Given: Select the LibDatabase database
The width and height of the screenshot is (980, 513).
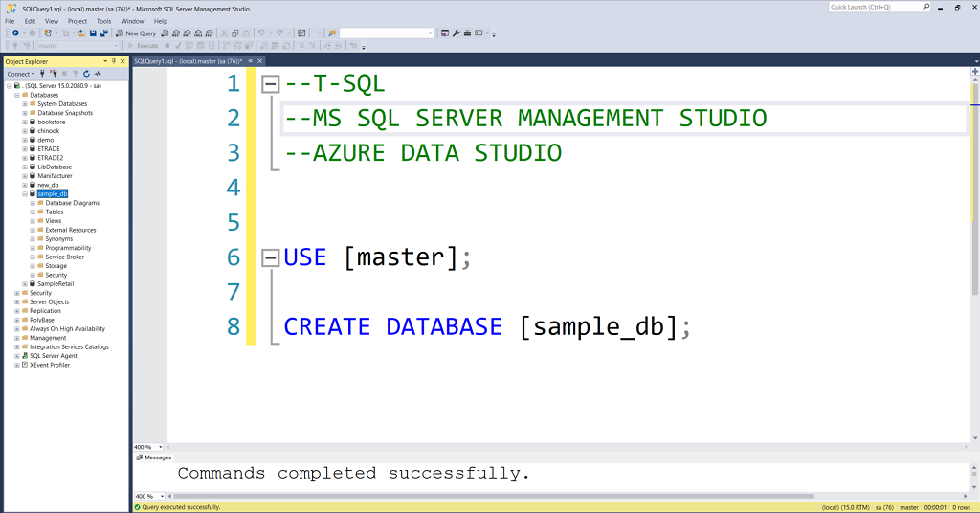Looking at the screenshot, I should click(x=55, y=167).
